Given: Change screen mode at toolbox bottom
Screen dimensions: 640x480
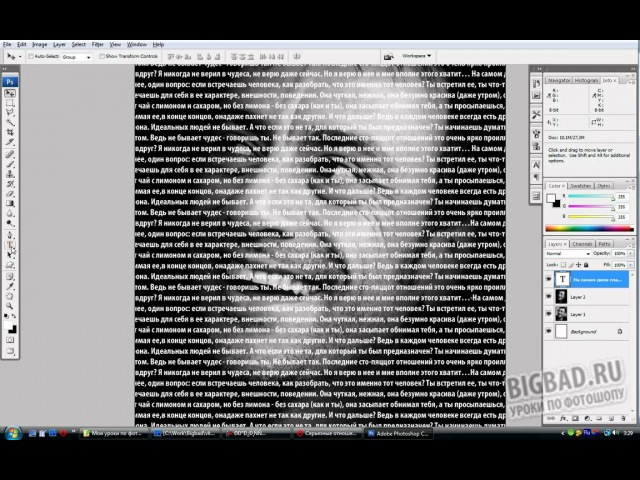Looking at the screenshot, I should pyautogui.click(x=10, y=351).
